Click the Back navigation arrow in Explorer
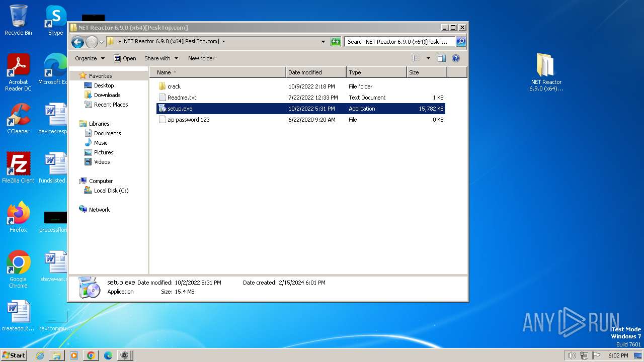The image size is (644, 362). click(x=77, y=42)
